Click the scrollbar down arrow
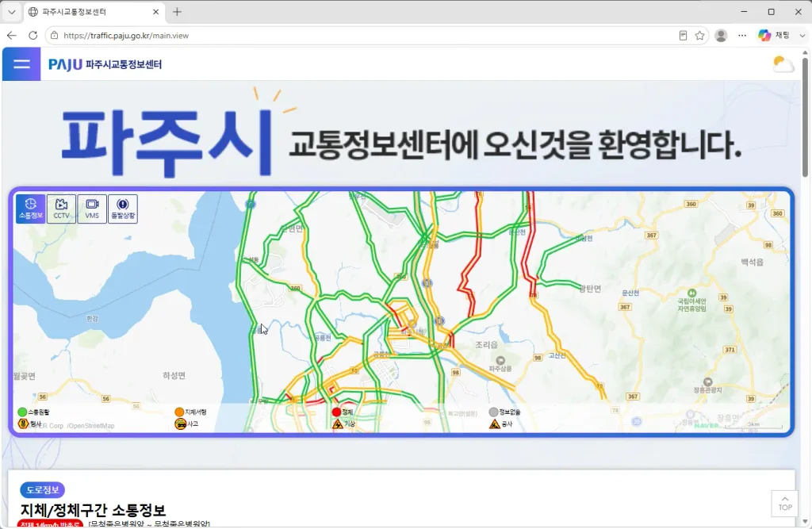This screenshot has height=529, width=812. click(805, 522)
